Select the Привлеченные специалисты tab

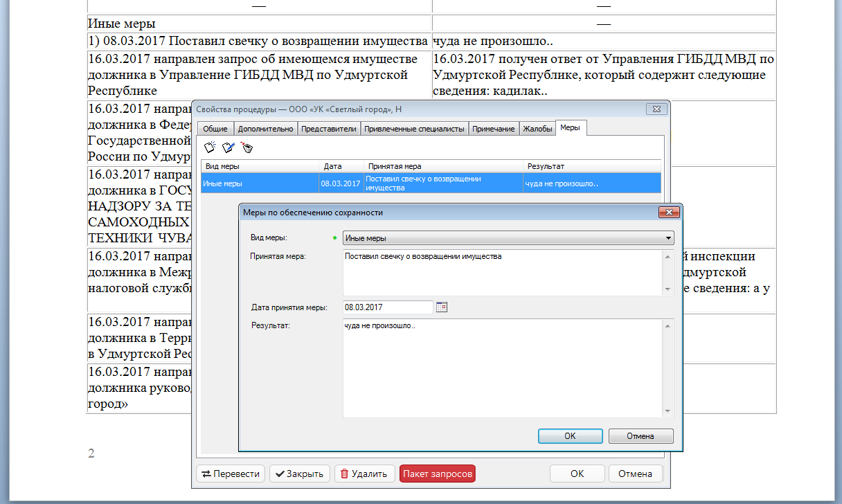[414, 129]
